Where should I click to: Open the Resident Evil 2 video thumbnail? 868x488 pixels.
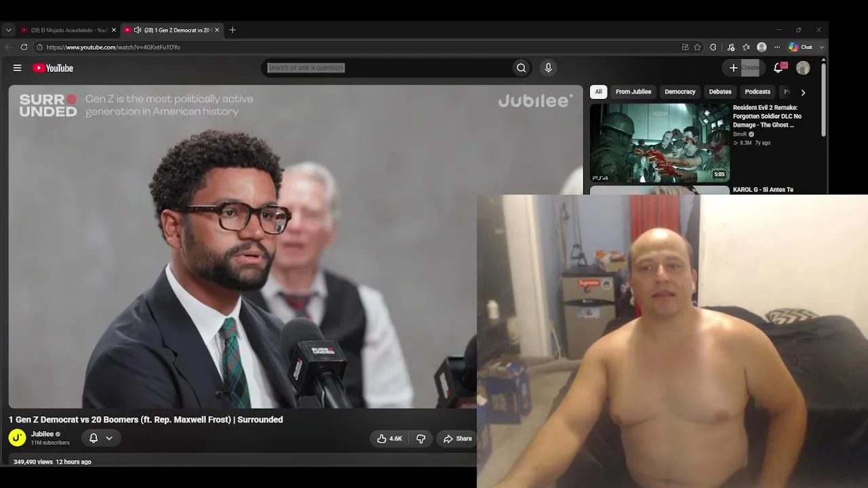(x=660, y=142)
